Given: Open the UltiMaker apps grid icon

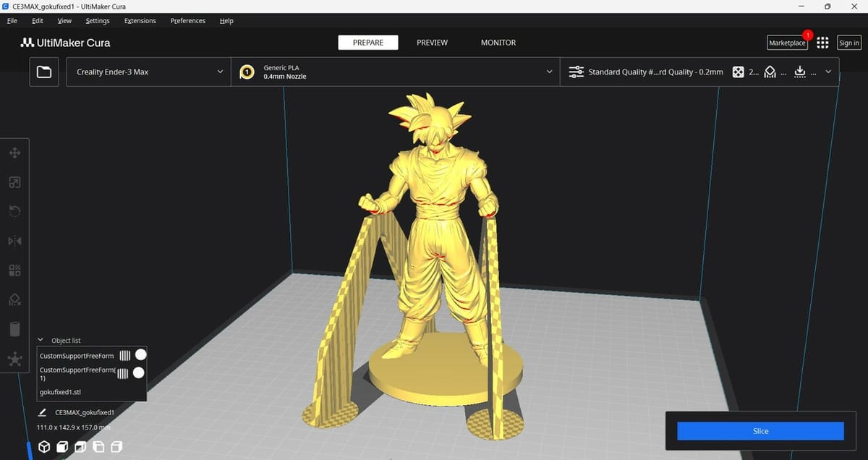Looking at the screenshot, I should (x=822, y=43).
